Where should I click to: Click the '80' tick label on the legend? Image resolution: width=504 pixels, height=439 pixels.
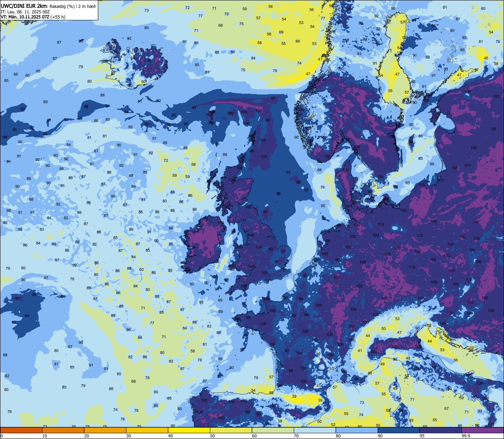pyautogui.click(x=338, y=436)
